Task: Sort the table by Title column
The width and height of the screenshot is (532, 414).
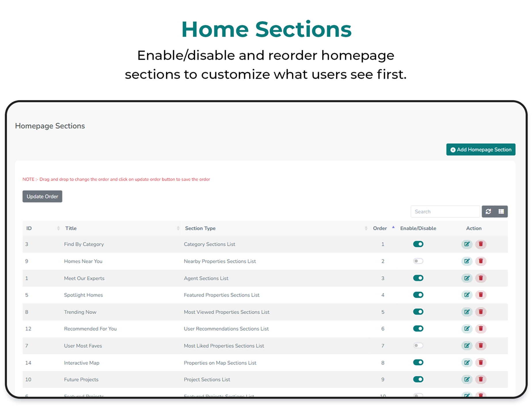Action: pos(177,228)
